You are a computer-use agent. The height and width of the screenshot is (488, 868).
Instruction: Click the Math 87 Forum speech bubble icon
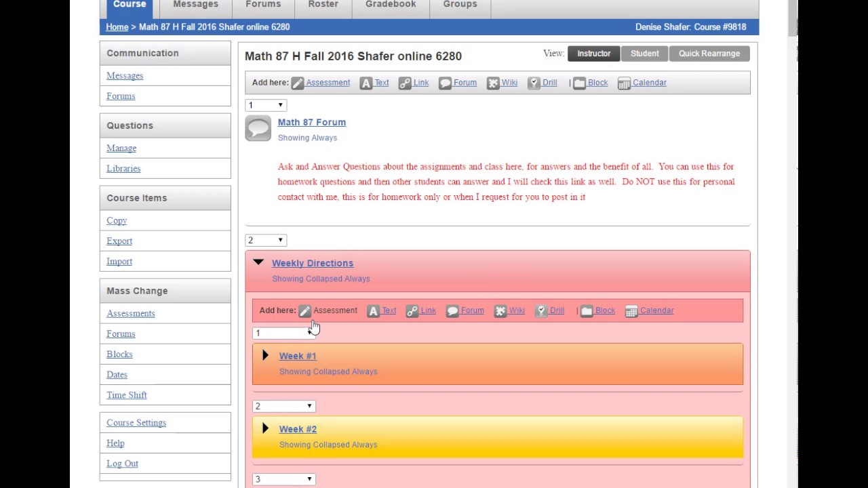tap(258, 129)
